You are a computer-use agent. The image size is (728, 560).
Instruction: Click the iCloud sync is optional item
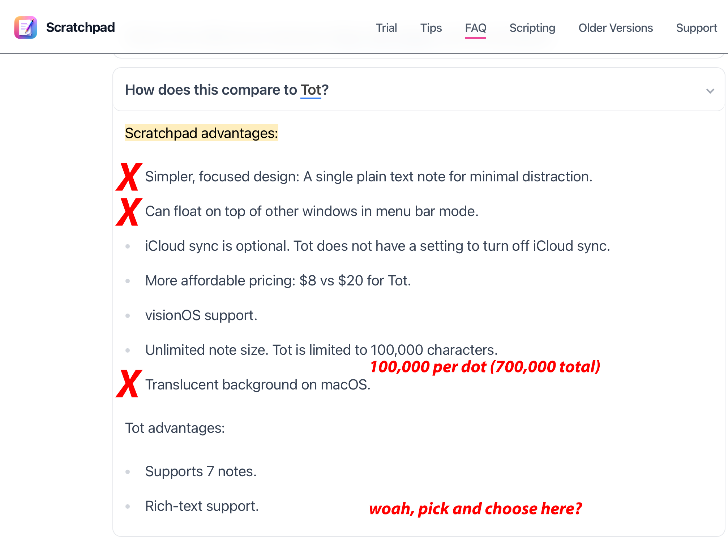coord(377,246)
